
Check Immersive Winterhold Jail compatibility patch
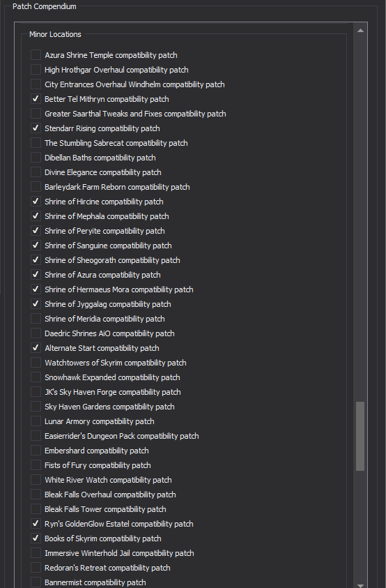click(36, 552)
